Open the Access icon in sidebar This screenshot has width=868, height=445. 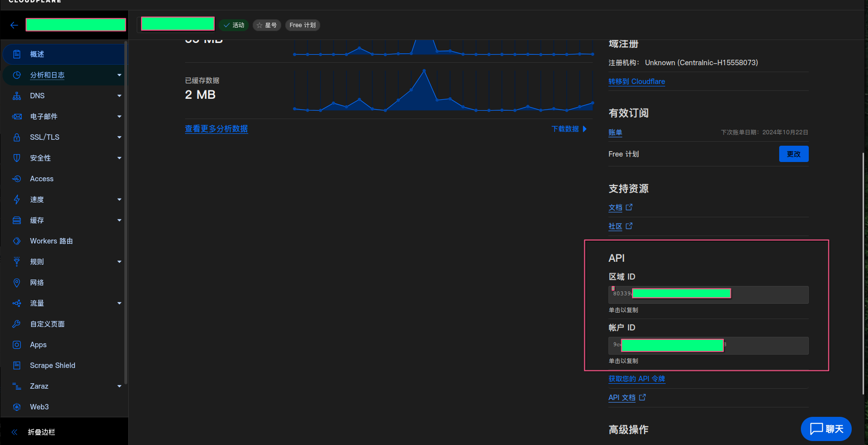pos(17,179)
